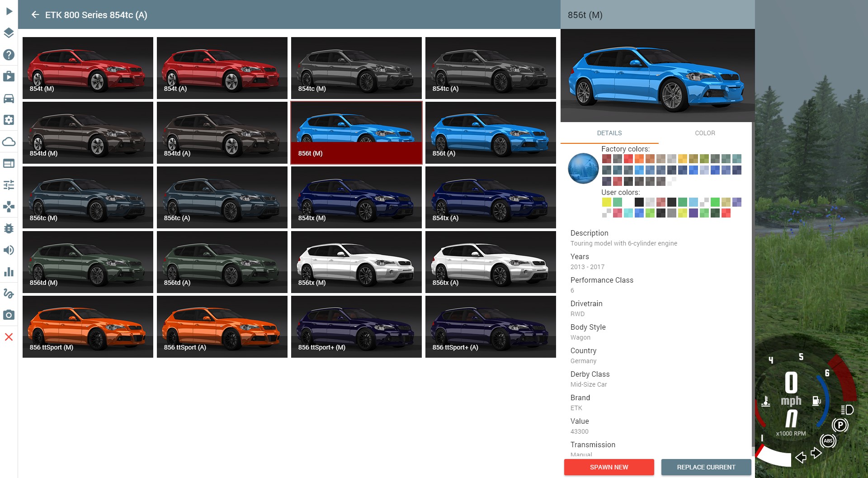
Task: Pick the first dark red factory color swatch
Action: click(607, 159)
